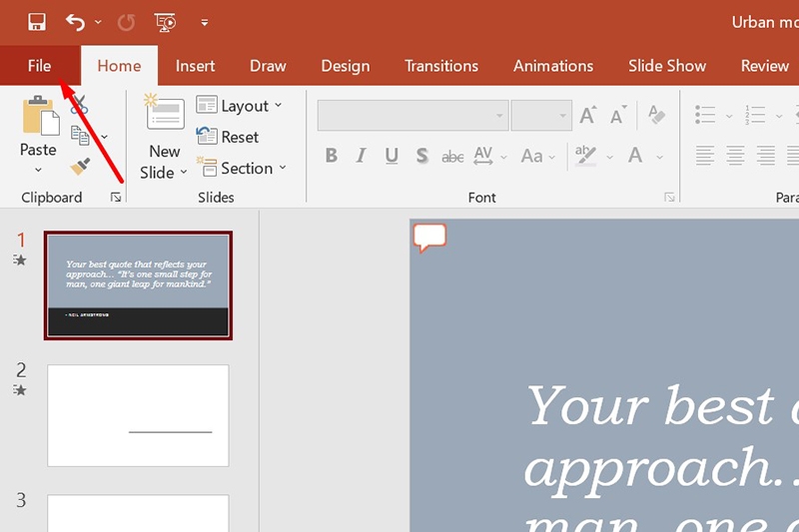Align text right
The height and width of the screenshot is (532, 799).
[766, 156]
